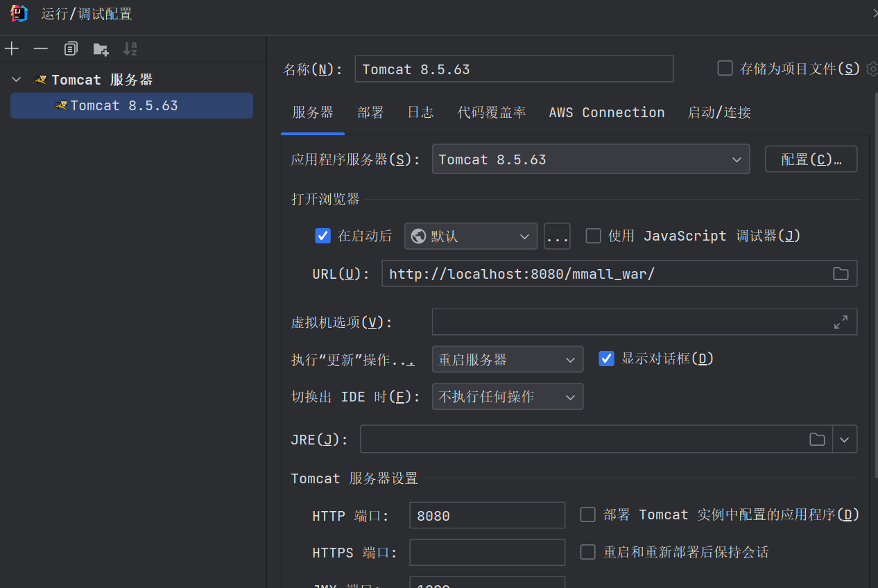
Task: Enable 使用 JavaScript 调试器 checkbox
Action: (593, 236)
